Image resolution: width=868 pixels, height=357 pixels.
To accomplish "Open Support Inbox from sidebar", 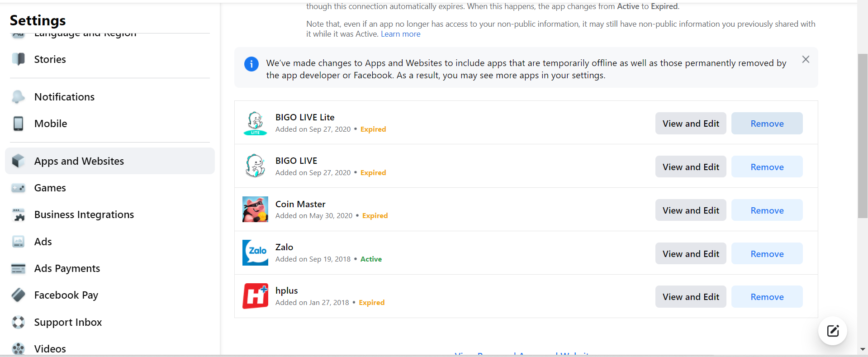I will point(110,322).
